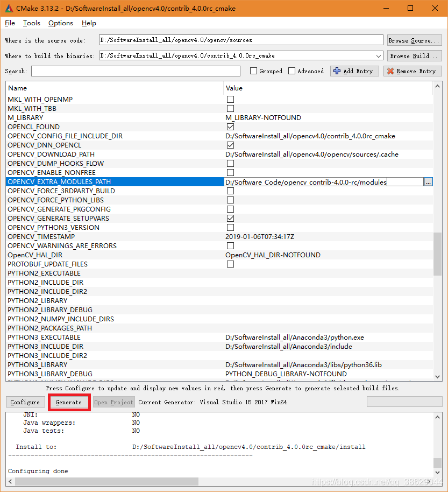
Task: Click the OPENCV_EXTRA_MODULES_PATH value edit field
Action: (324, 182)
